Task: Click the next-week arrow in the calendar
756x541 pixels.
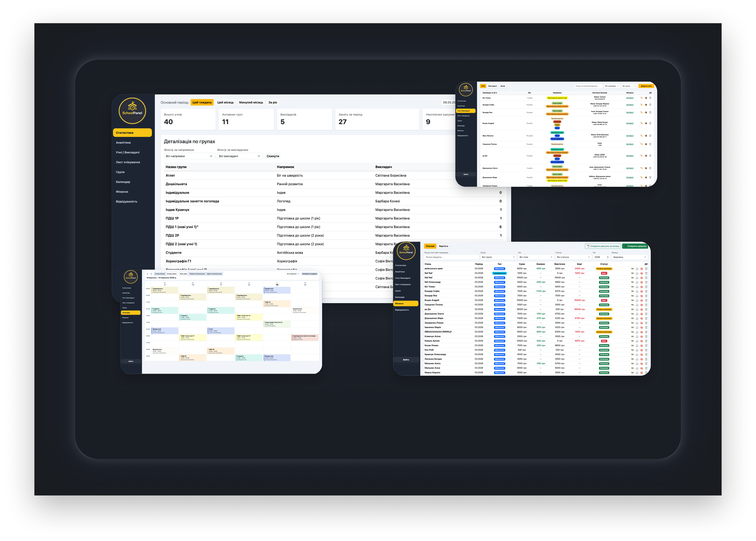Action: click(x=151, y=274)
